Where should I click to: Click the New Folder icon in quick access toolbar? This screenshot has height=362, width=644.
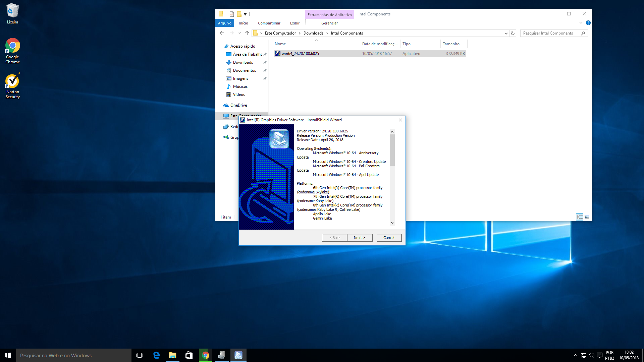239,14
